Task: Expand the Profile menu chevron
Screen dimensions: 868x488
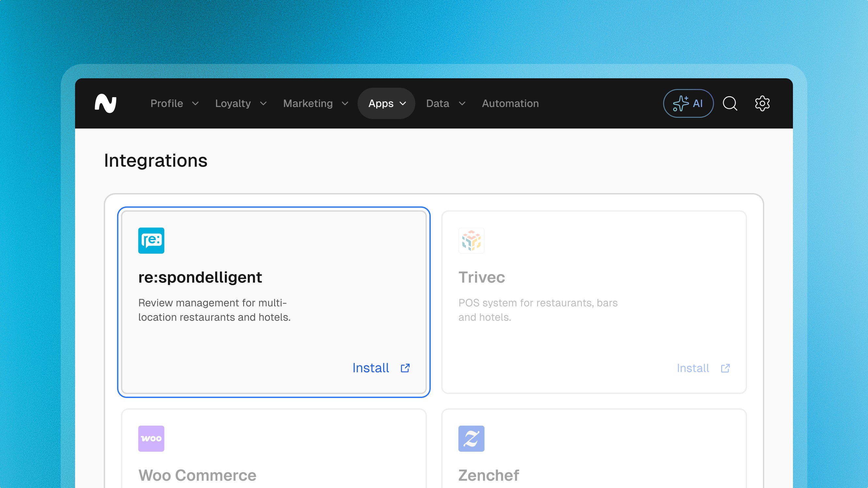Action: [195, 103]
